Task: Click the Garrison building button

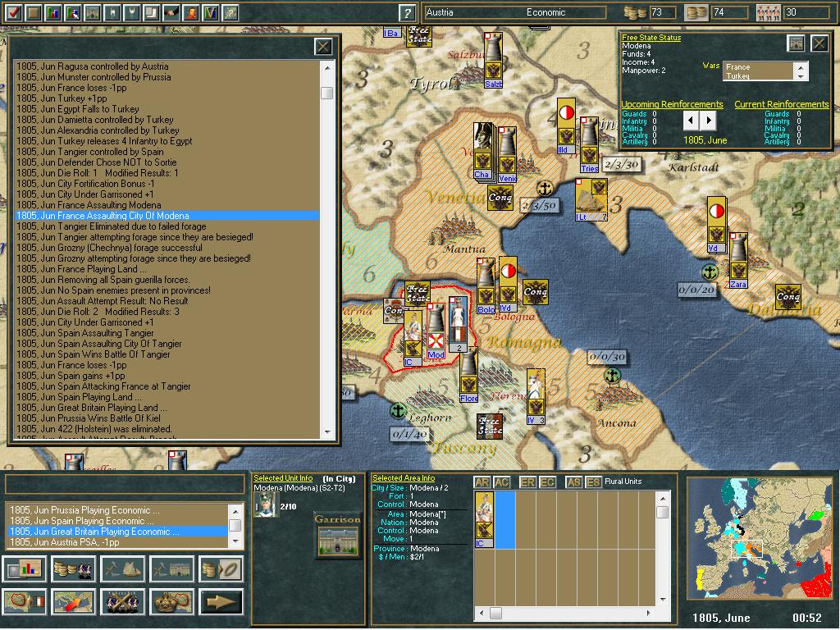Action: [337, 536]
